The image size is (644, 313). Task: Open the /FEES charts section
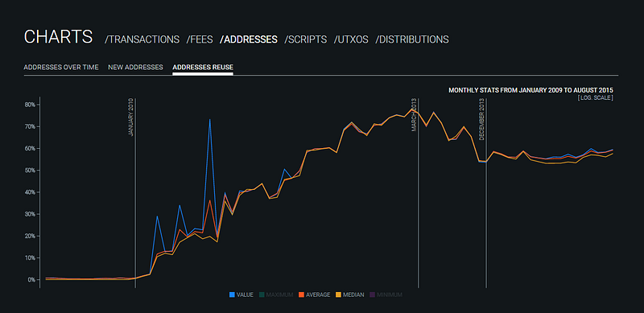[x=200, y=39]
